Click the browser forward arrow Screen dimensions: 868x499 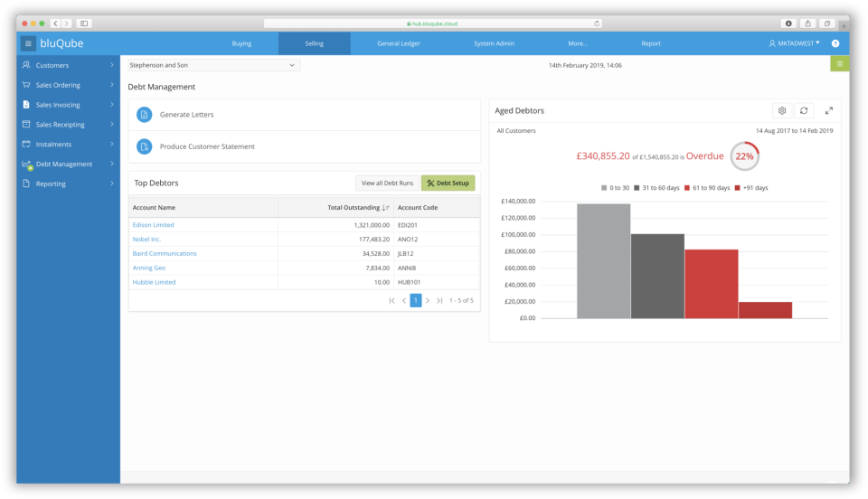66,24
